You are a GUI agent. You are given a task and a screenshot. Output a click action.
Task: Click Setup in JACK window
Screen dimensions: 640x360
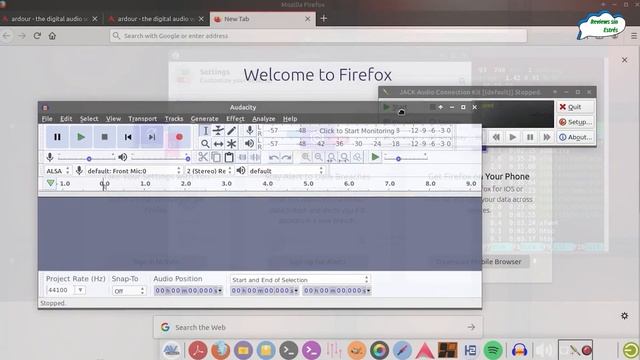pos(575,122)
